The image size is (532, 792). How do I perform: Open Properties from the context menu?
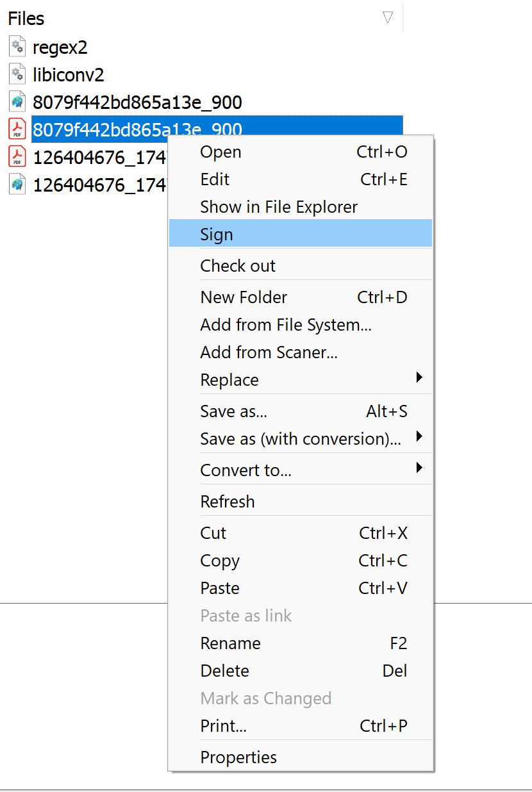coord(238,757)
